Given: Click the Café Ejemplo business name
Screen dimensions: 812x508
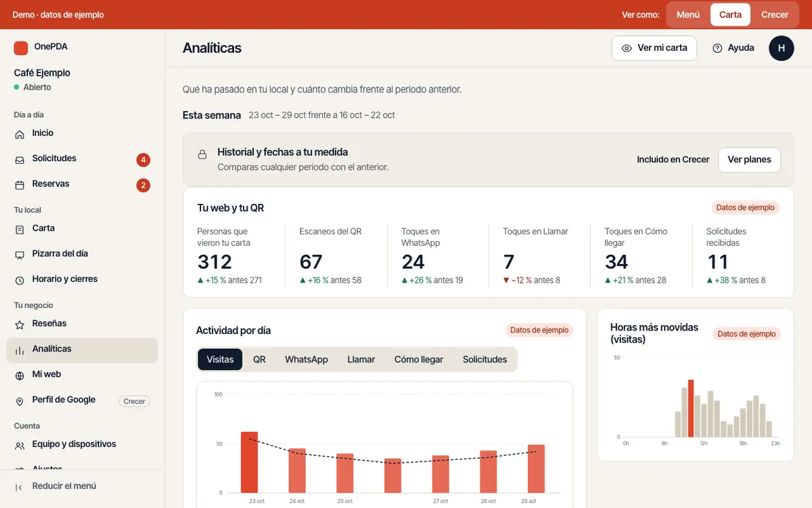Looking at the screenshot, I should click(42, 73).
